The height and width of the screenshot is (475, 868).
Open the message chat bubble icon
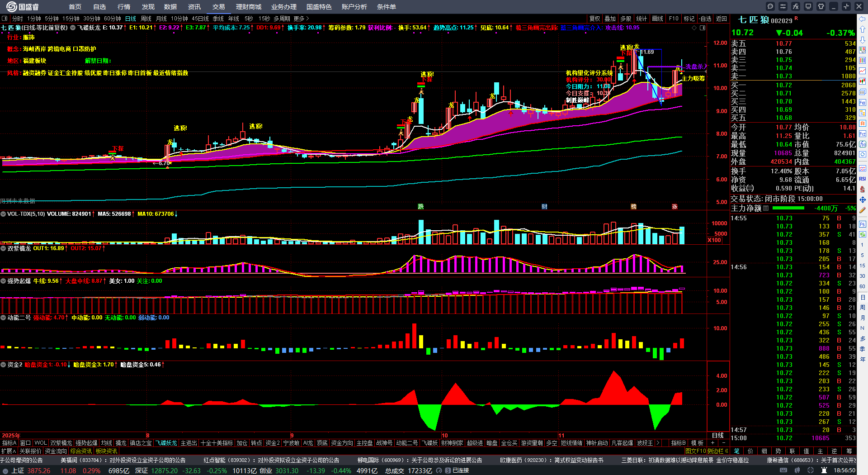pyautogui.click(x=770, y=6)
